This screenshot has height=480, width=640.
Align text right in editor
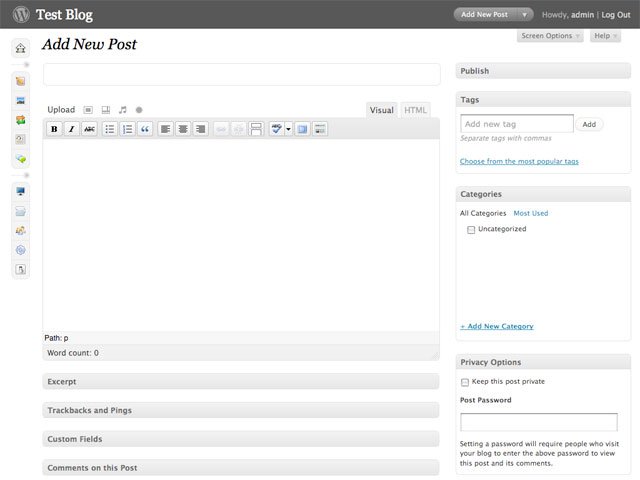[200, 129]
